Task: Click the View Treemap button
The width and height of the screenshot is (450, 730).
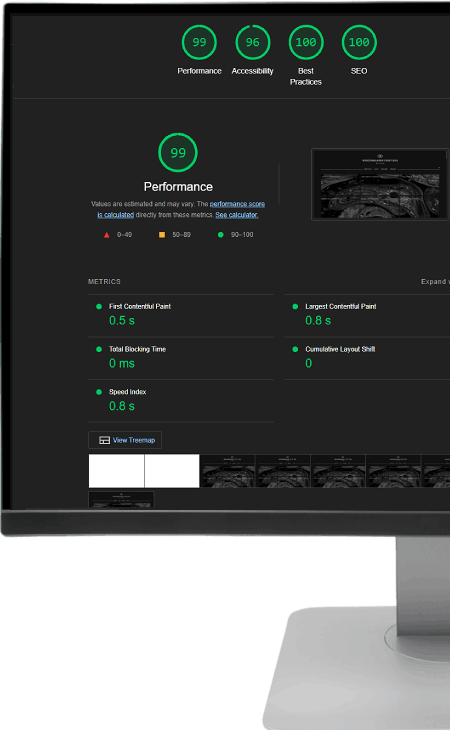Action: tap(125, 440)
